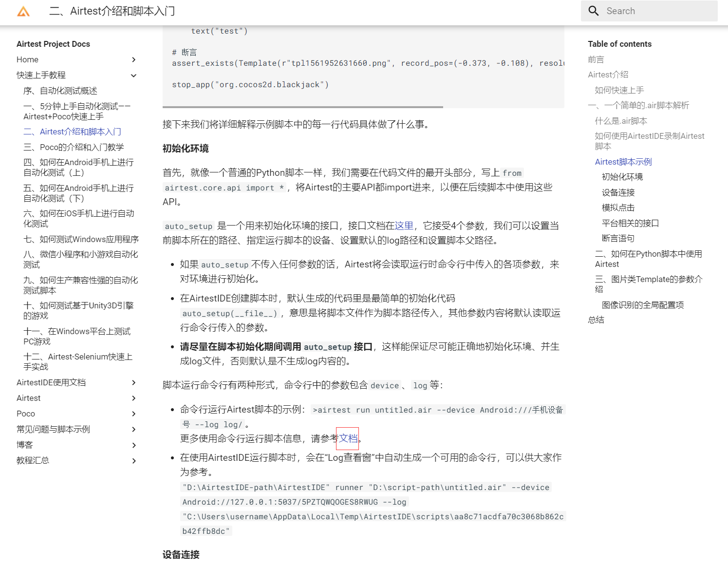Expand the Home section chevron
Viewport: 728px width, 567px height.
point(134,59)
